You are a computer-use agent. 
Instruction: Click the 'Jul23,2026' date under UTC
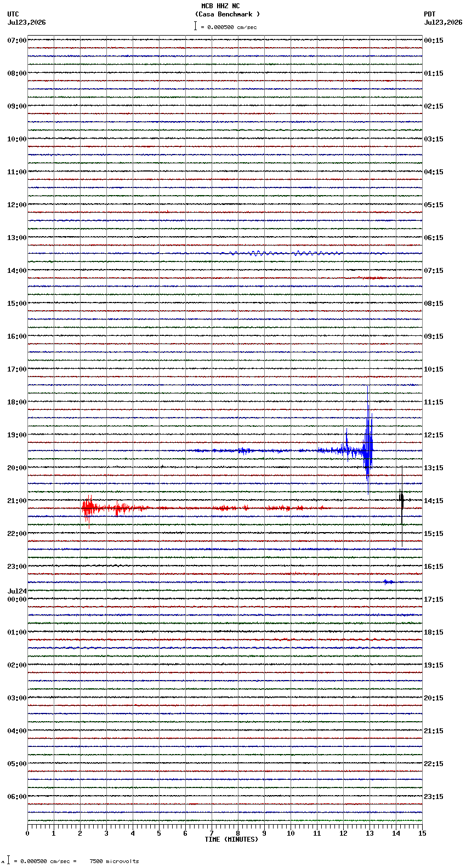pyautogui.click(x=26, y=22)
